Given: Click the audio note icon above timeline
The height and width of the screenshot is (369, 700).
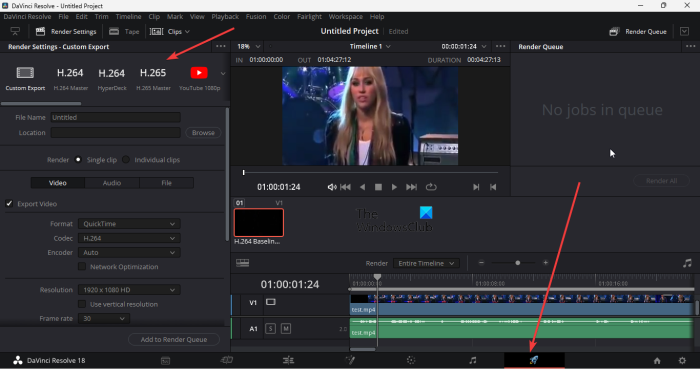Looking at the screenshot, I should [x=687, y=263].
